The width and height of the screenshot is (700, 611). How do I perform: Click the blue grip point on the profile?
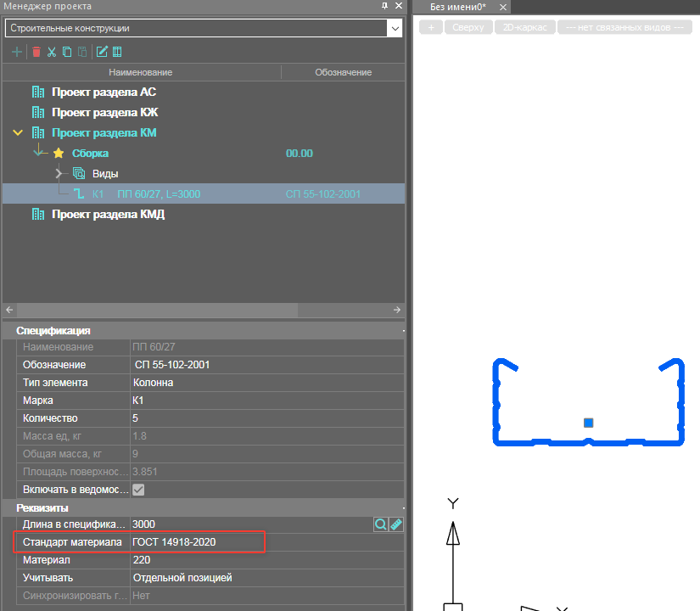tap(588, 423)
